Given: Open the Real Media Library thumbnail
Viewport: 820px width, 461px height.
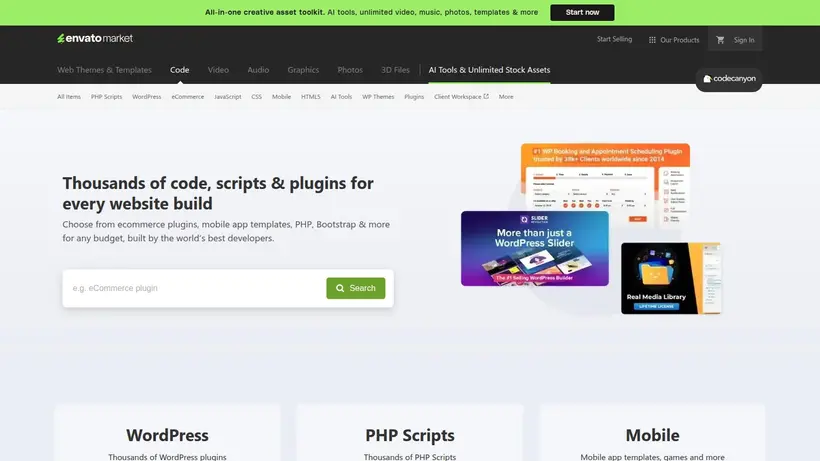Looking at the screenshot, I should pos(670,278).
